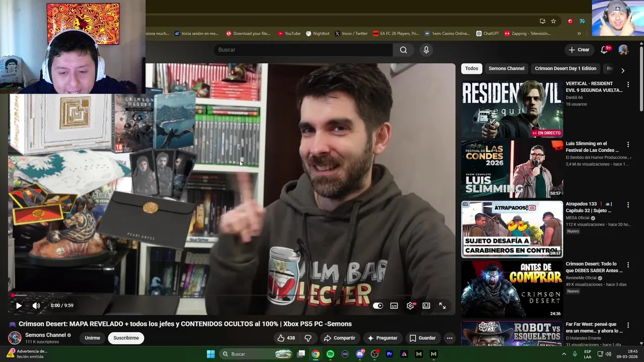Image resolution: width=644 pixels, height=362 pixels.
Task: Turn on video subtitles
Action: pyautogui.click(x=394, y=306)
